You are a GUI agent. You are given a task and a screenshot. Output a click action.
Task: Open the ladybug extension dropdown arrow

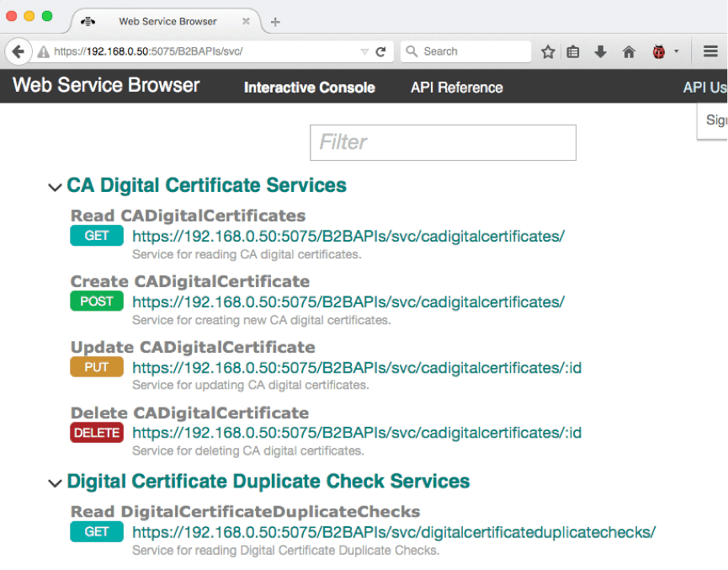pyautogui.click(x=676, y=51)
